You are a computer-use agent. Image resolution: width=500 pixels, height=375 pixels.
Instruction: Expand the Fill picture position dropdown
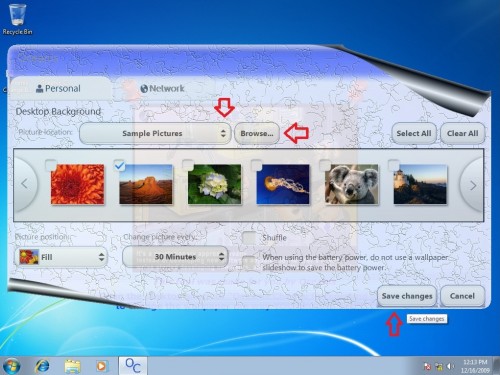pos(61,257)
